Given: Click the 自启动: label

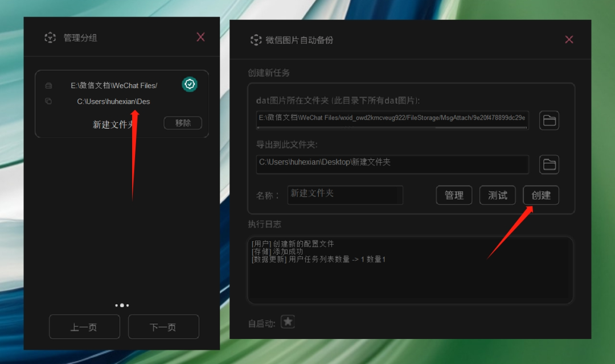Looking at the screenshot, I should [x=262, y=324].
